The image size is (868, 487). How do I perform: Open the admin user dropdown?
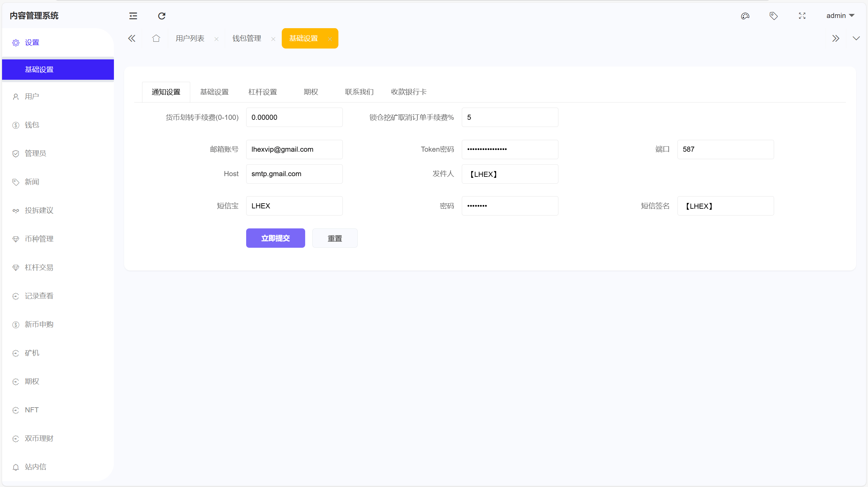pyautogui.click(x=840, y=16)
